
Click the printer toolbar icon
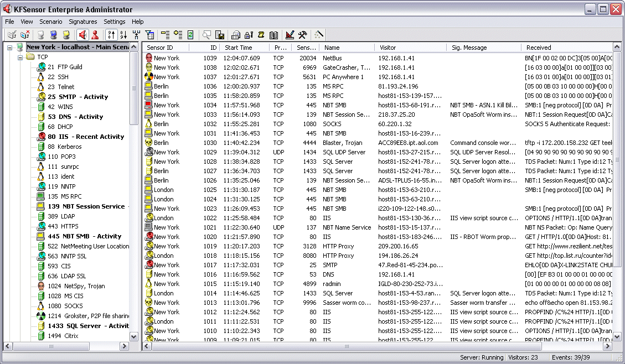click(236, 35)
